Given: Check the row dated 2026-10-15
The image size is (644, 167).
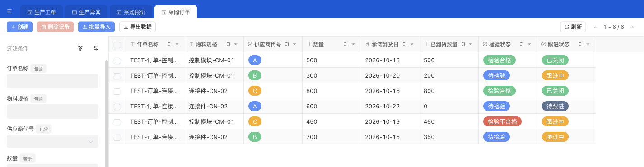Looking at the screenshot, I should tap(117, 137).
